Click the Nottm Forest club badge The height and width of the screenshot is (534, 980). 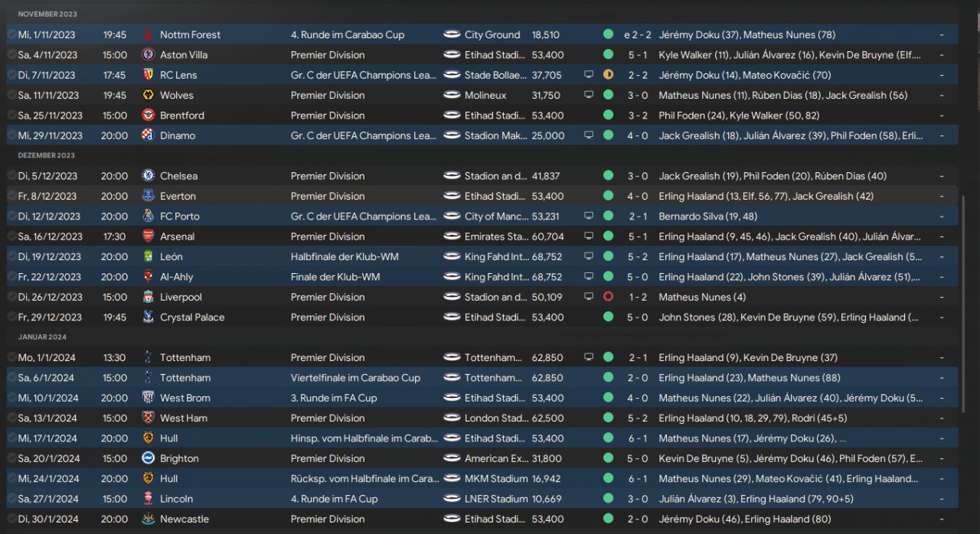click(149, 34)
